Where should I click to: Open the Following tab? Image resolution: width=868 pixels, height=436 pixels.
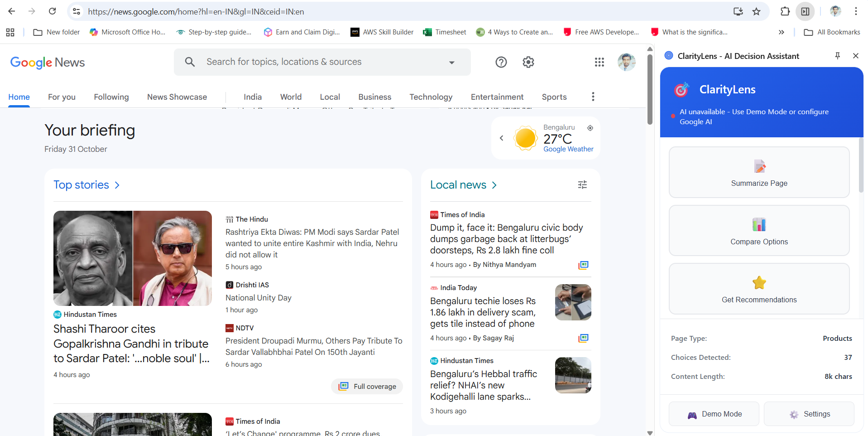[x=111, y=97]
